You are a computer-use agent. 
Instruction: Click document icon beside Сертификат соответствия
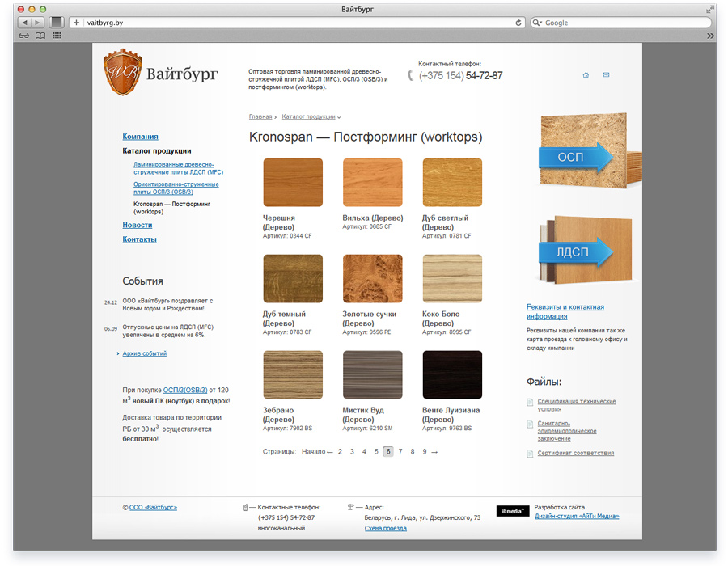pyautogui.click(x=530, y=454)
